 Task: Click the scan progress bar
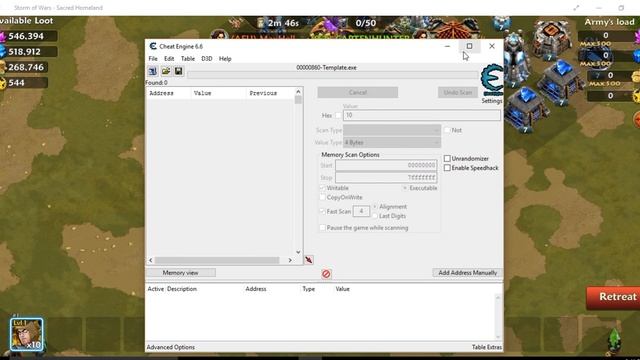tap(332, 75)
